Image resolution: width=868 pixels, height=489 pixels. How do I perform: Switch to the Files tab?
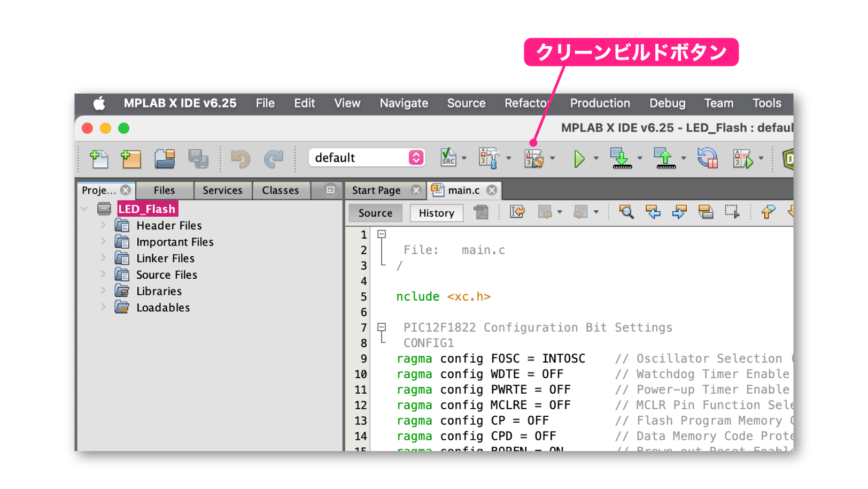(164, 190)
